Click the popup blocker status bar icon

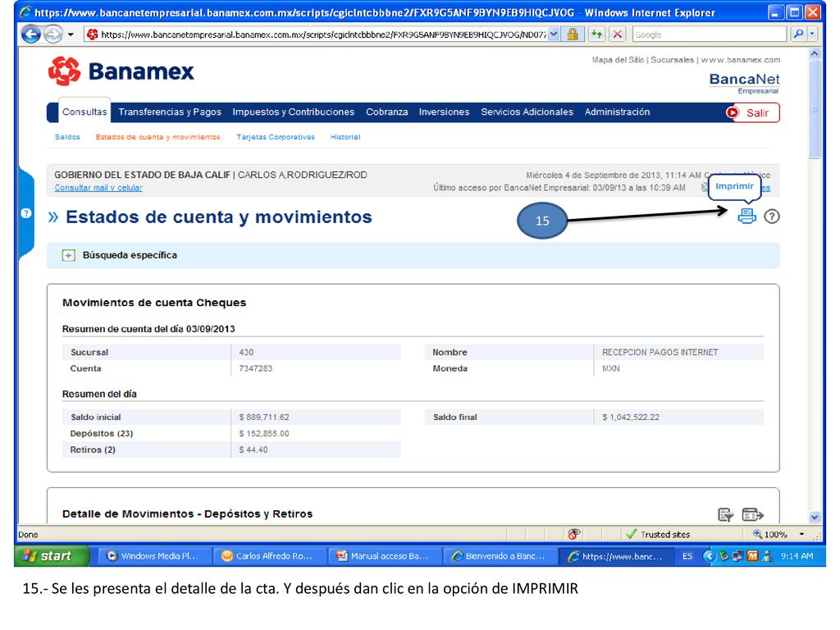click(573, 534)
